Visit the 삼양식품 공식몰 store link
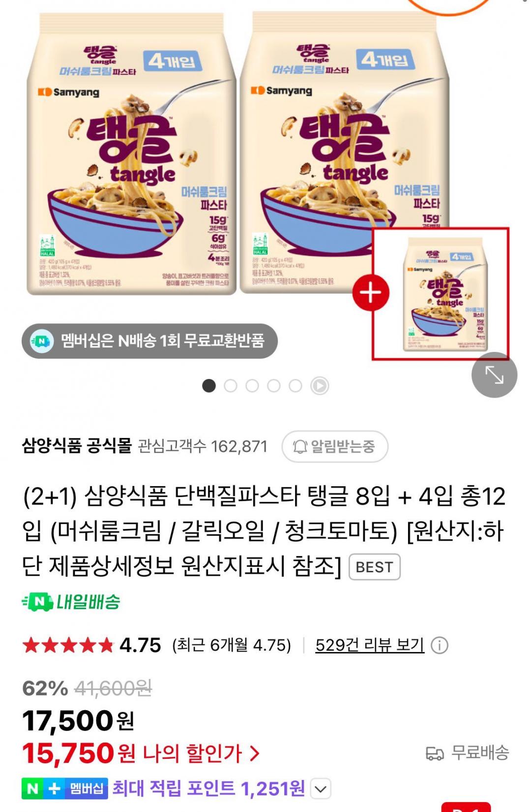531x812 pixels. [x=77, y=446]
